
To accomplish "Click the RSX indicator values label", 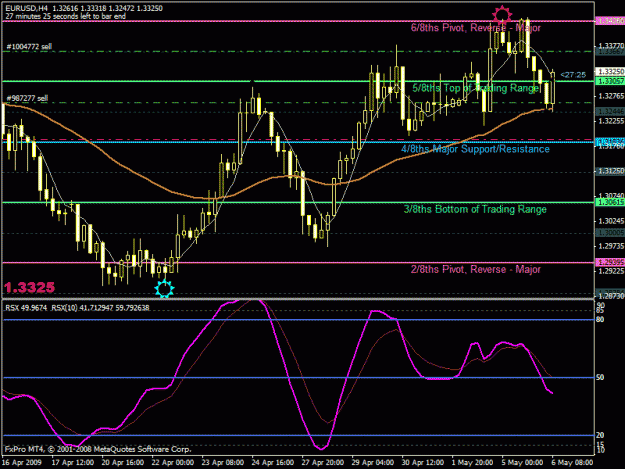I will [x=77, y=308].
